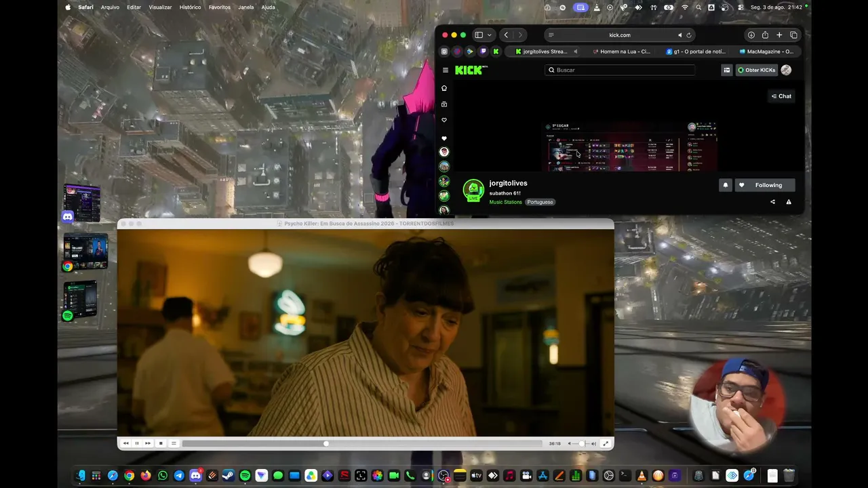868x488 pixels.
Task: Click the Kick logo
Action: tap(471, 70)
